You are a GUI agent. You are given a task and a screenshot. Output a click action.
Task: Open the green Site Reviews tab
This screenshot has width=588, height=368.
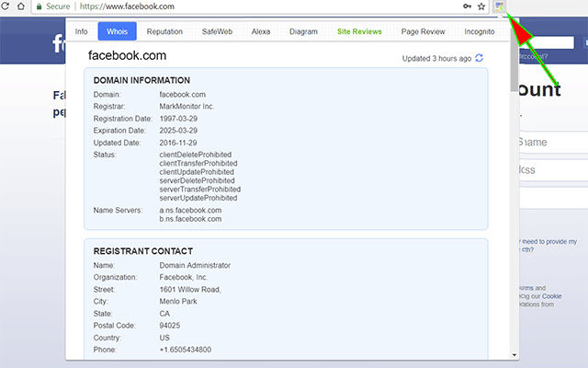(358, 31)
